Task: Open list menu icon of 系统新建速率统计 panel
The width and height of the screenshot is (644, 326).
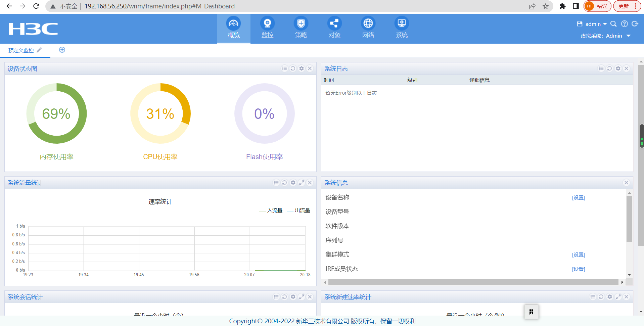Action: 593,297
